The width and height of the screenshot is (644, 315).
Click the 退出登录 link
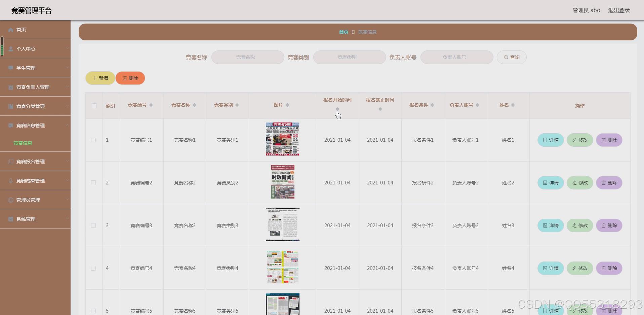tap(619, 10)
